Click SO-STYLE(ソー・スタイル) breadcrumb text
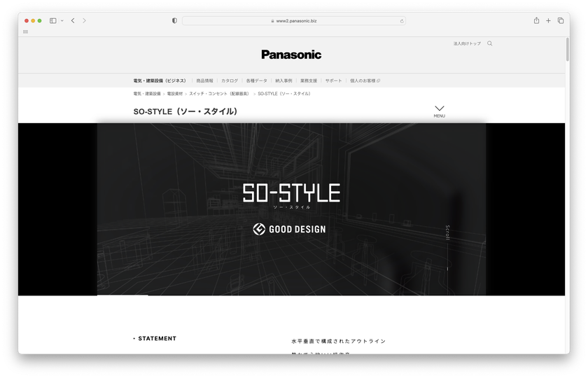The image size is (588, 378). (x=284, y=94)
